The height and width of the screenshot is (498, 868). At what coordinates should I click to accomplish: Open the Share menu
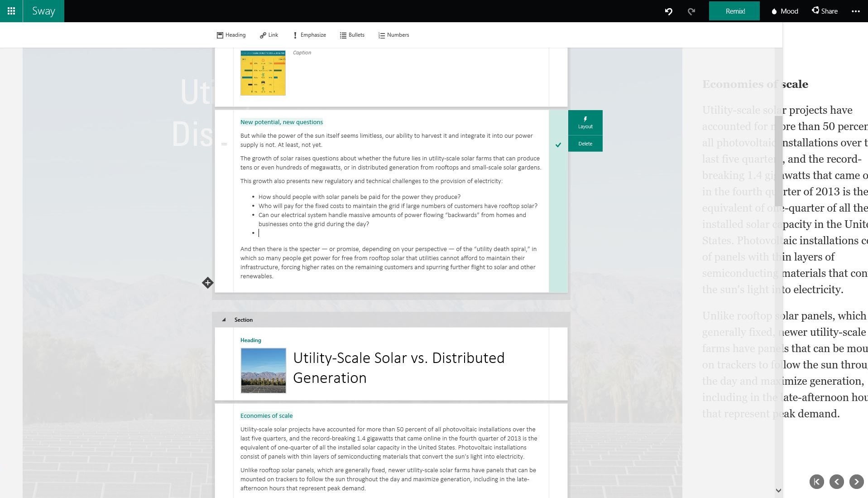(825, 11)
